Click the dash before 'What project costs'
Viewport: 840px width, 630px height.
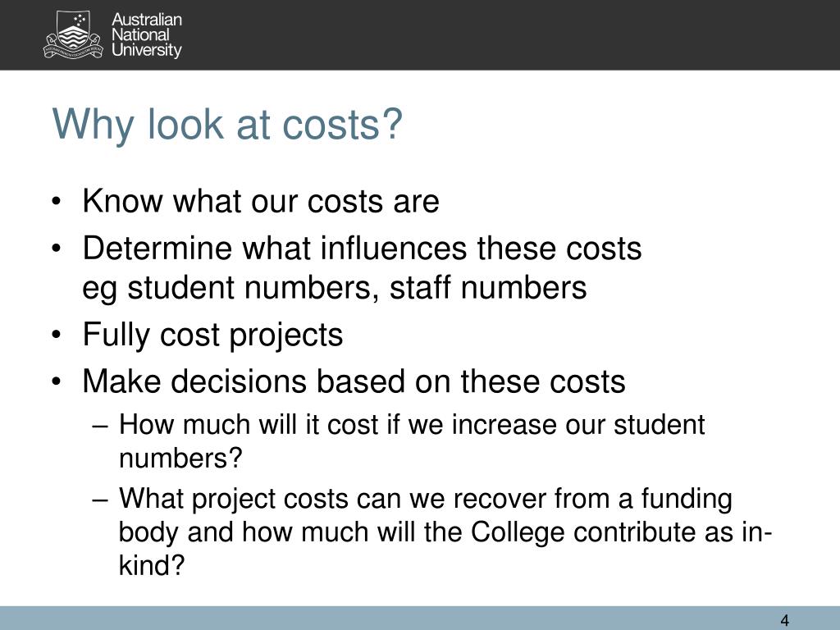pos(100,500)
